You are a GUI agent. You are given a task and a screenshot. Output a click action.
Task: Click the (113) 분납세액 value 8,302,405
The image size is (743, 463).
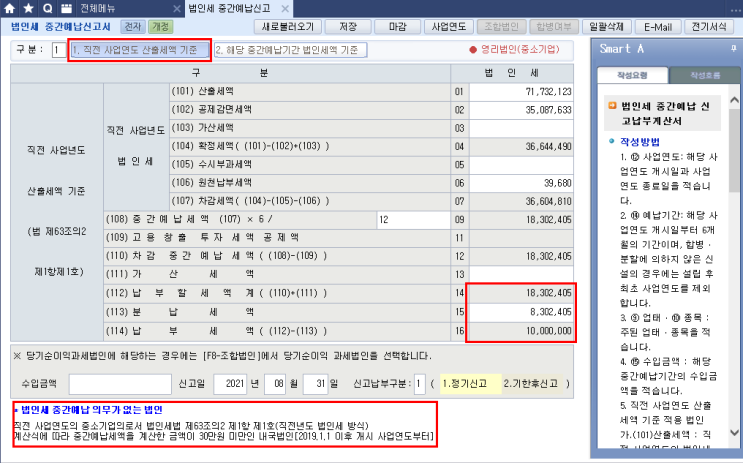[x=521, y=312]
